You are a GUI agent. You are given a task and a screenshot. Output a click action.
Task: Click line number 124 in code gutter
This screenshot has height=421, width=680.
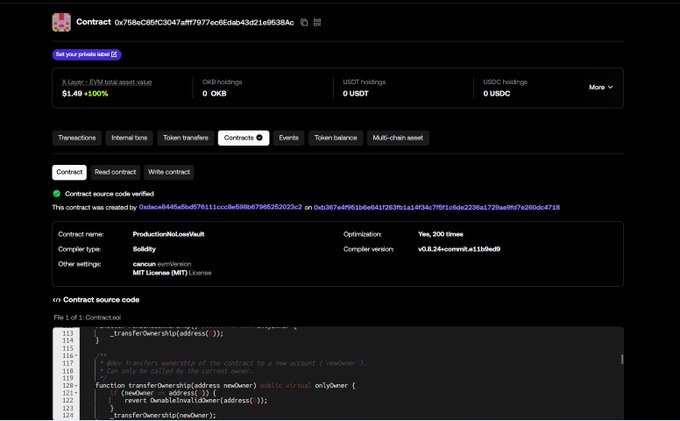click(68, 415)
